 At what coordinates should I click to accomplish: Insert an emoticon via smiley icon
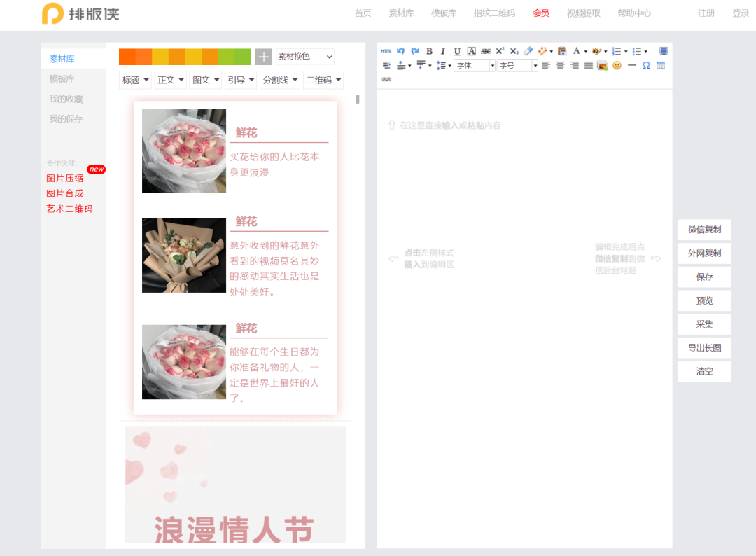tap(617, 65)
